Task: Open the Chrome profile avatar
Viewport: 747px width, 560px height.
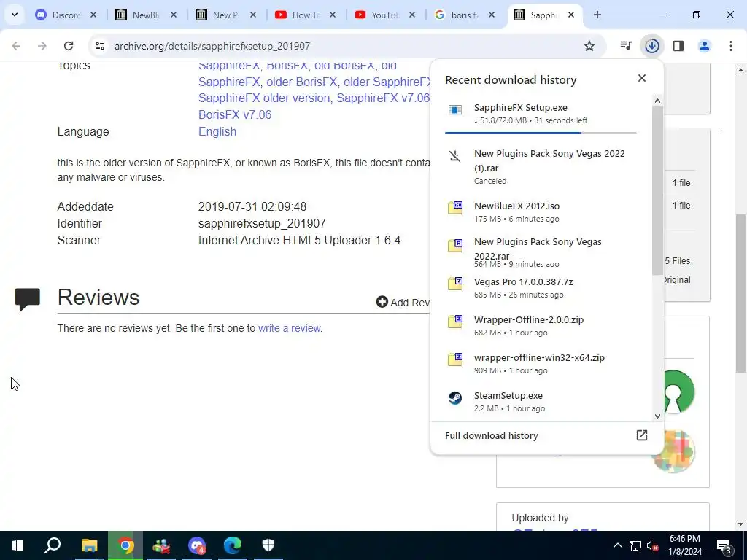Action: [705, 46]
